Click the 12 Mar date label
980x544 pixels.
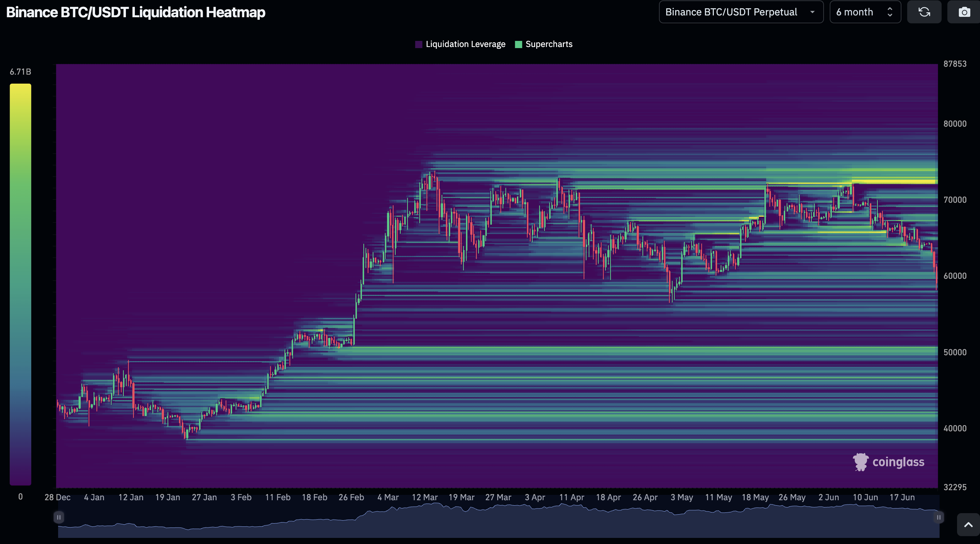[x=425, y=497]
